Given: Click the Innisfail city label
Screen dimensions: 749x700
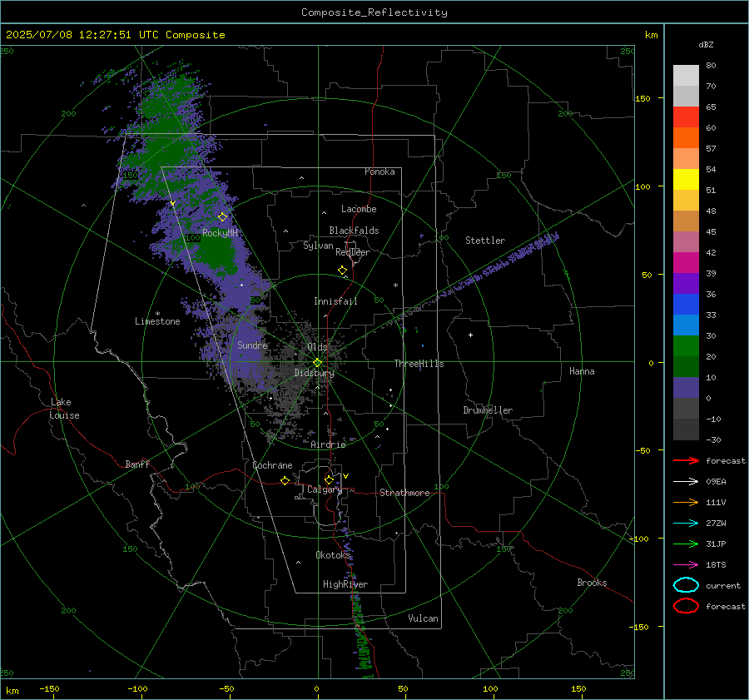Looking at the screenshot, I should (335, 301).
